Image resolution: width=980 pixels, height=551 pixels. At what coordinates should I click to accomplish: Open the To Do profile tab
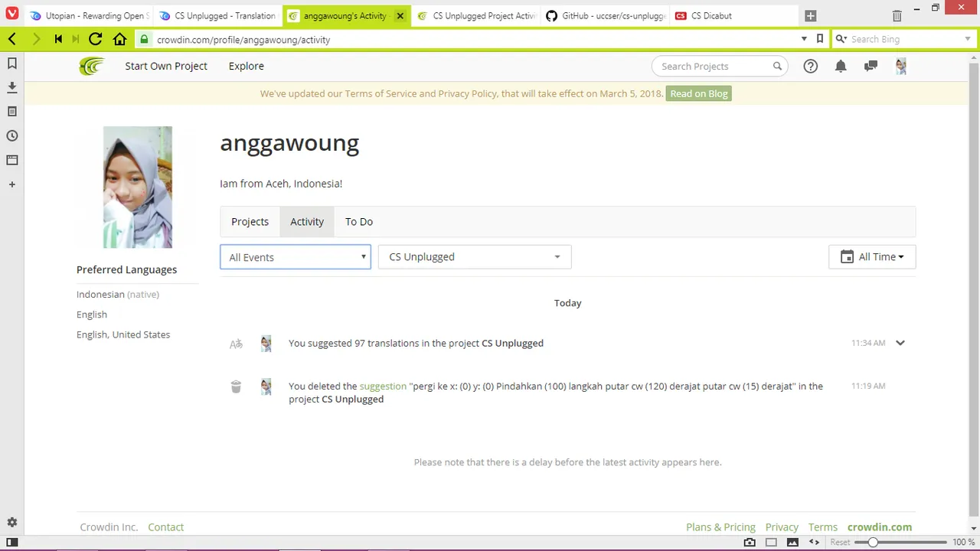[x=359, y=222]
